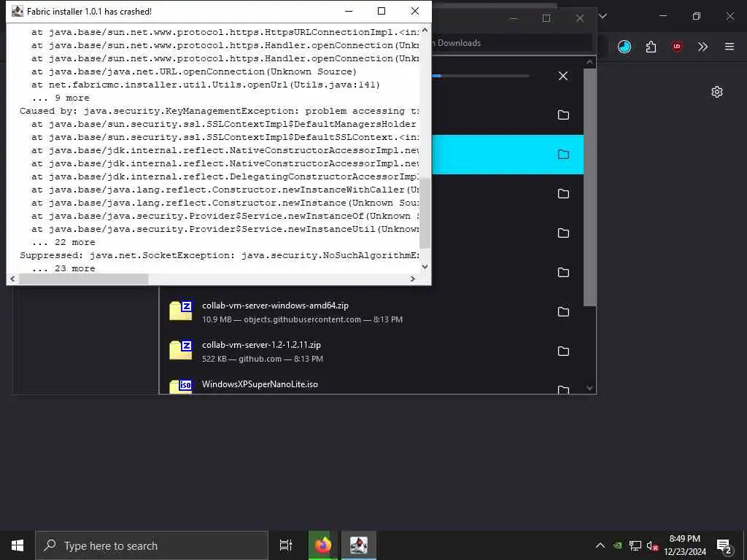Switch to Firefox in the taskbar

[322, 545]
